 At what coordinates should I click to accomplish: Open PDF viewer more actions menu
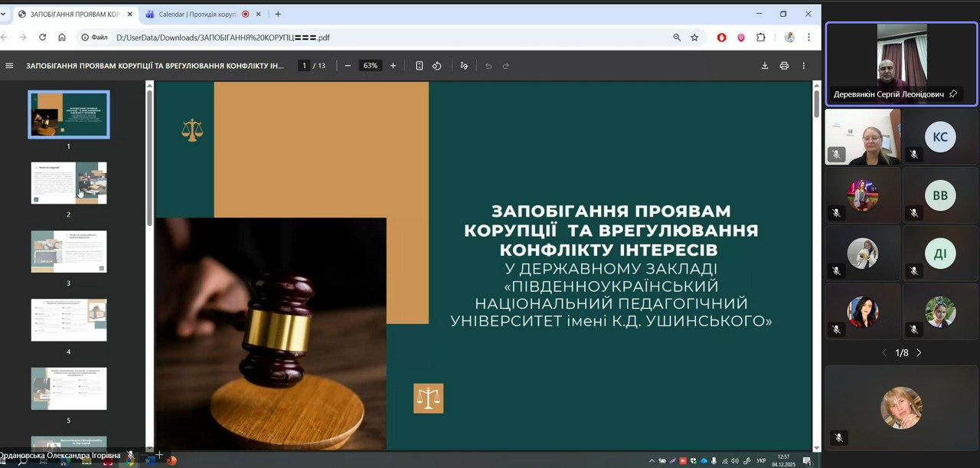803,66
